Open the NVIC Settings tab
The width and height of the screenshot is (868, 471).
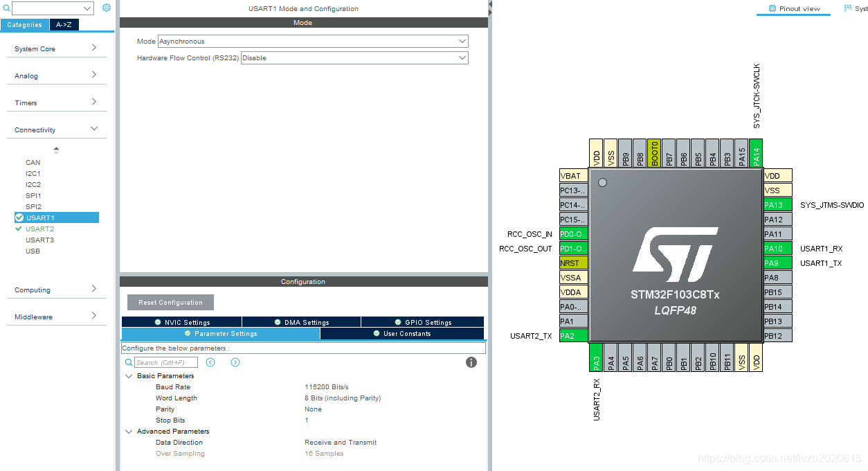[x=181, y=322]
